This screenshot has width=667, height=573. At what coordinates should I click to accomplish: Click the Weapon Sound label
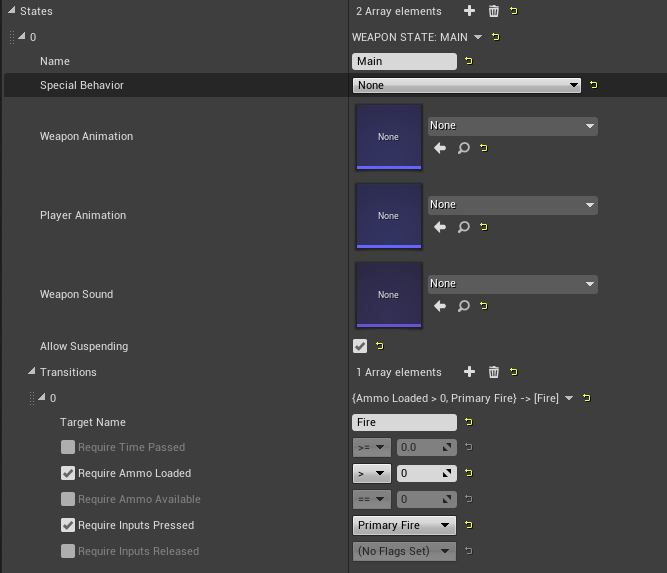[x=77, y=294]
